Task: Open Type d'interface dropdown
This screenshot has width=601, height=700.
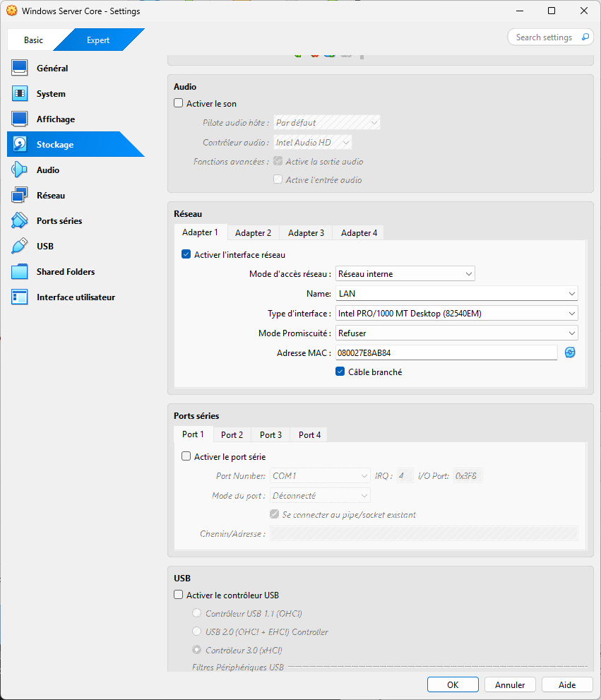Action: [456, 314]
